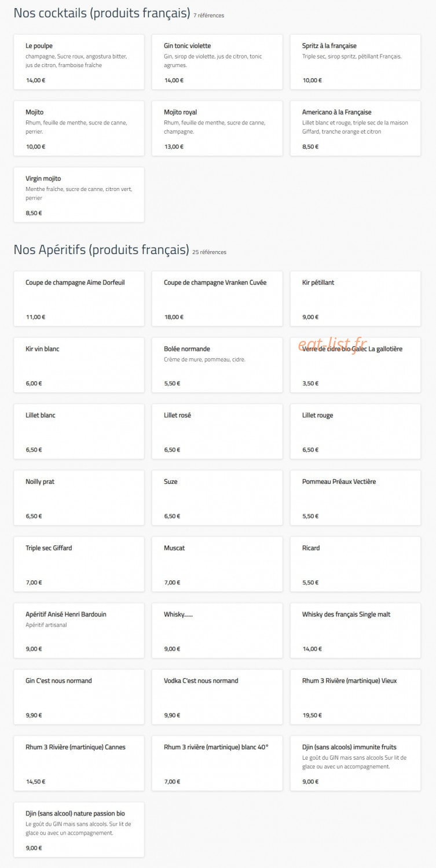Open Whisky des français Single malt
The width and height of the screenshot is (436, 868).
[x=356, y=631]
